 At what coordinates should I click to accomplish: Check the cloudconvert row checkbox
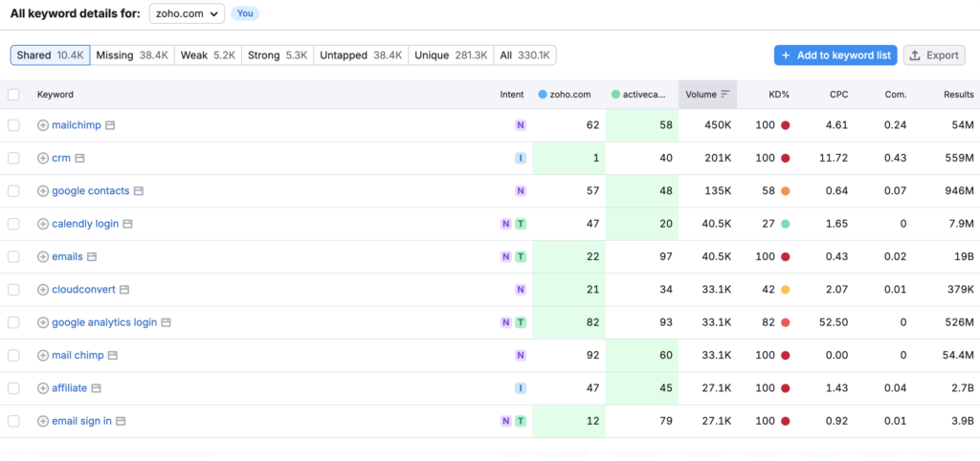point(13,290)
